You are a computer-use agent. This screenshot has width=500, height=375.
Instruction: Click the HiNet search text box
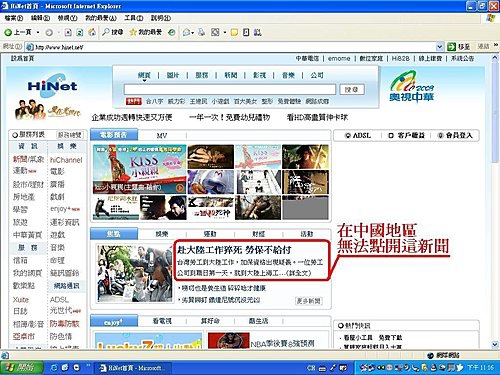(230, 89)
